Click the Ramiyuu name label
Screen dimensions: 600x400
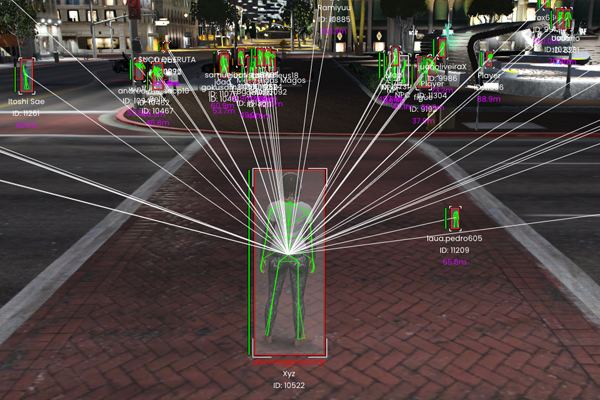click(x=333, y=7)
